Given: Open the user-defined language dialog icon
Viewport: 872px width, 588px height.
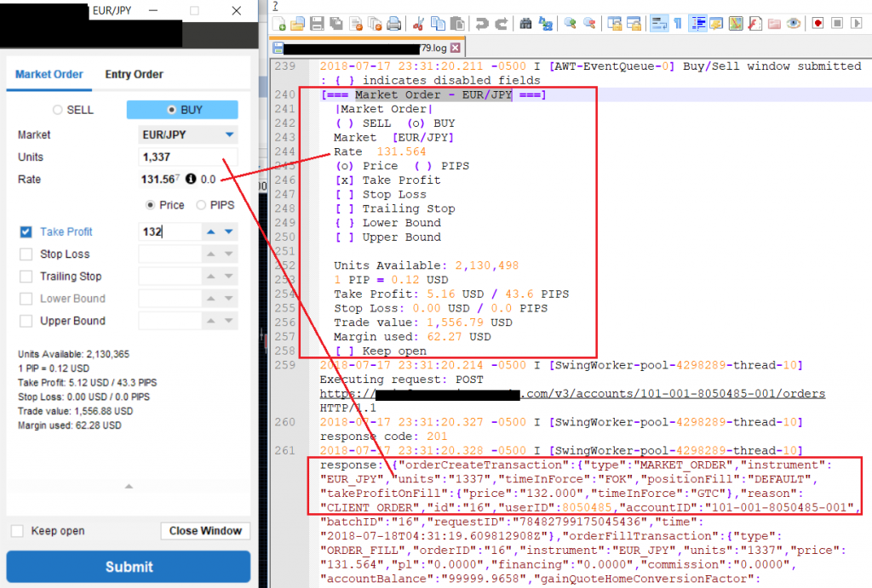Looking at the screenshot, I should click(x=716, y=23).
